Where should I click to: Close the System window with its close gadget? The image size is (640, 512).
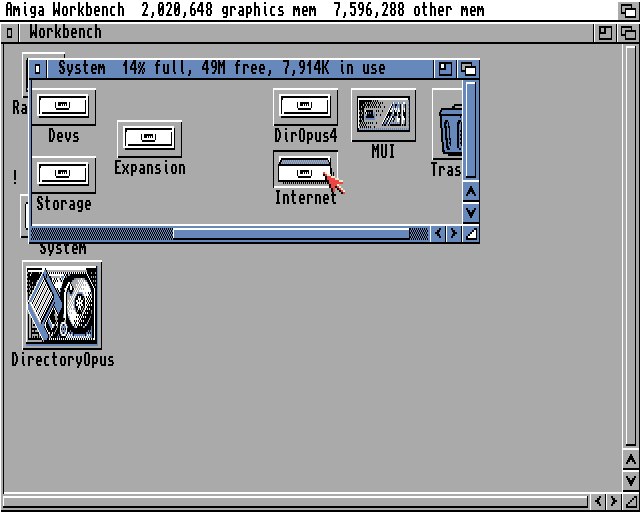click(x=38, y=69)
